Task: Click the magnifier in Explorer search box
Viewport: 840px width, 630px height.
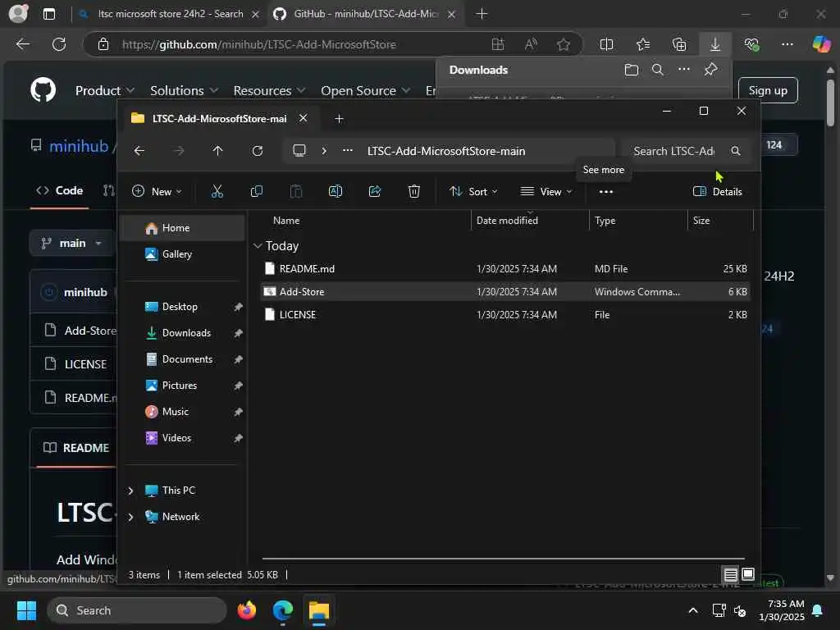Action: (x=736, y=151)
